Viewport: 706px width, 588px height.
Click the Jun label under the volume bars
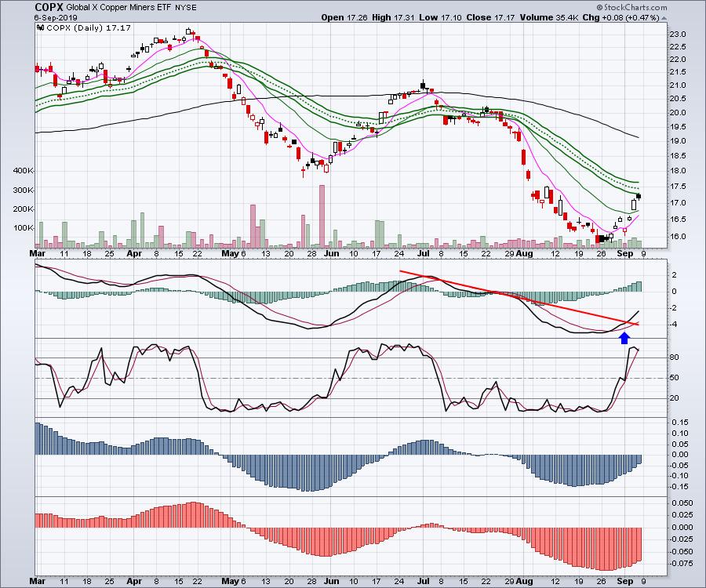(331, 253)
